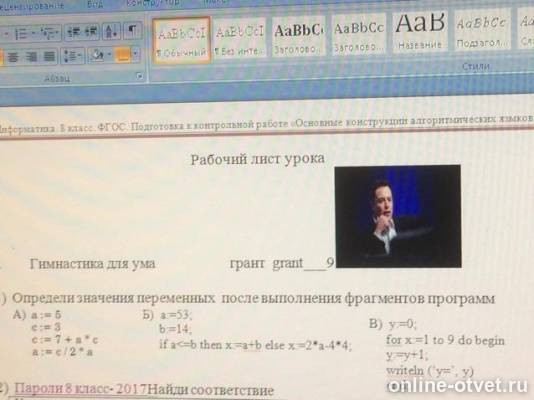534x400 pixels.
Task: Click the code line 'y:=0;'
Action: coord(403,324)
